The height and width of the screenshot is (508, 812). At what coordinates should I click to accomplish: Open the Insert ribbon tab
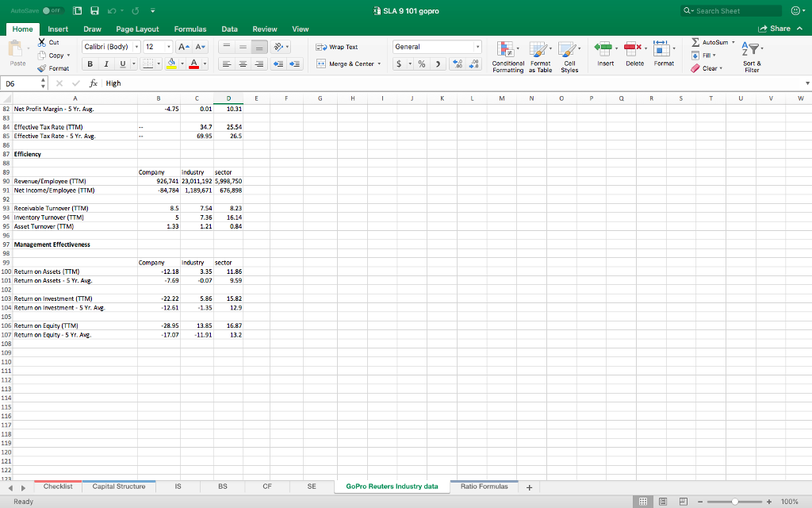pyautogui.click(x=58, y=29)
